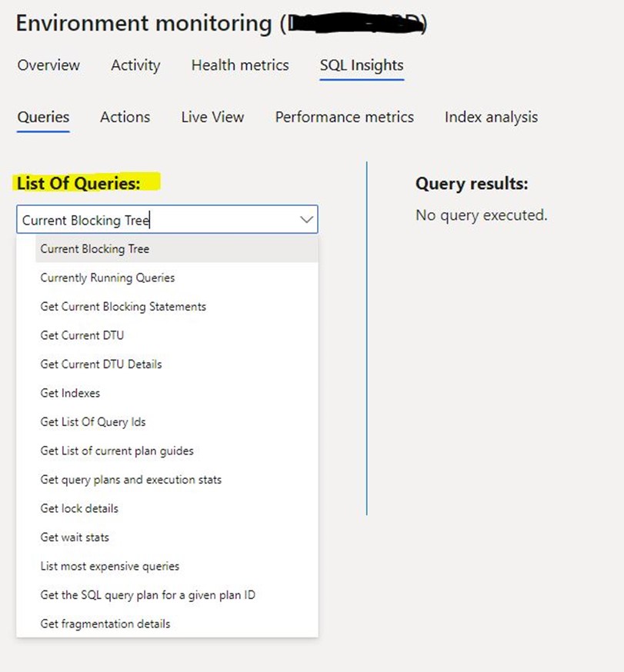The height and width of the screenshot is (672, 624).
Task: Open the Health metrics tab
Action: tap(240, 65)
